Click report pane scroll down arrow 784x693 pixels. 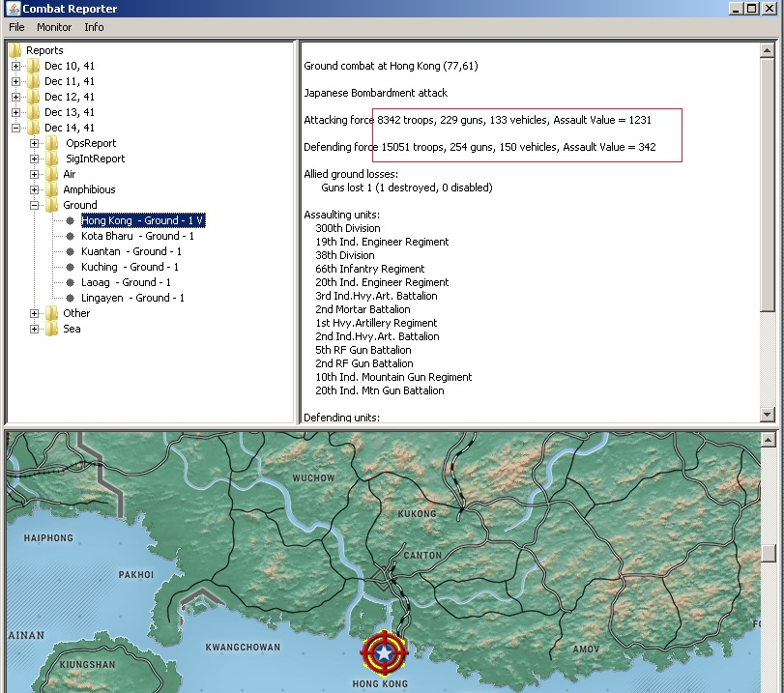(x=767, y=414)
